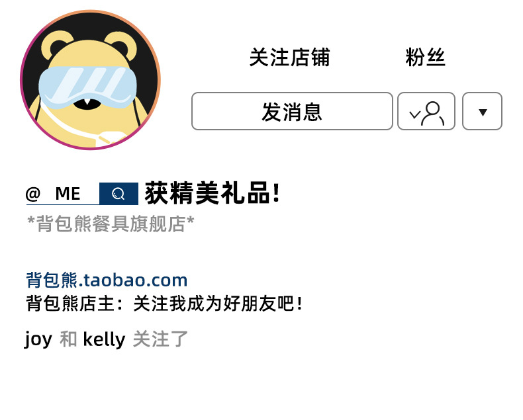Open the 关注店铺 followed shops tab
The image size is (523, 420).
coord(289,58)
